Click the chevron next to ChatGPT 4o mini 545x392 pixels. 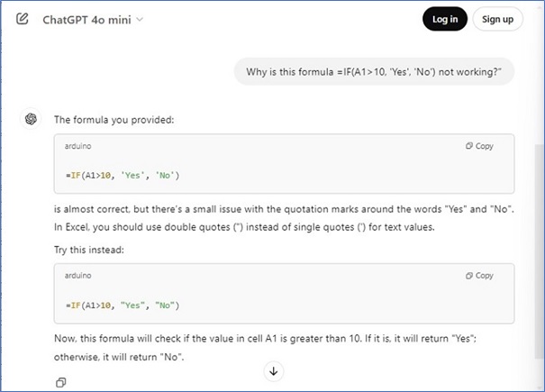pyautogui.click(x=139, y=19)
